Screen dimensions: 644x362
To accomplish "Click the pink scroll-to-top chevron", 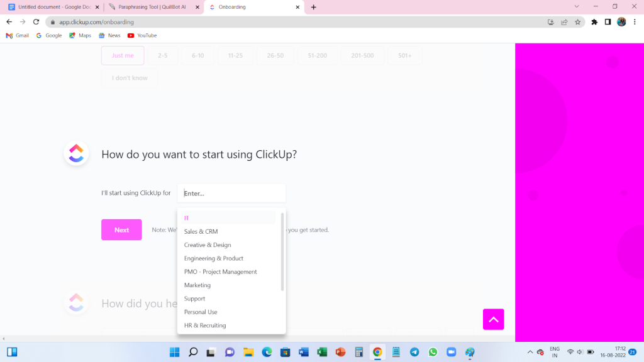I will (493, 319).
